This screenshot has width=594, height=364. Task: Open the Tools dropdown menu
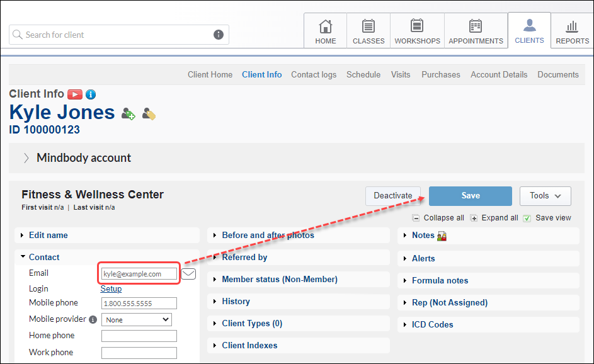(x=545, y=196)
